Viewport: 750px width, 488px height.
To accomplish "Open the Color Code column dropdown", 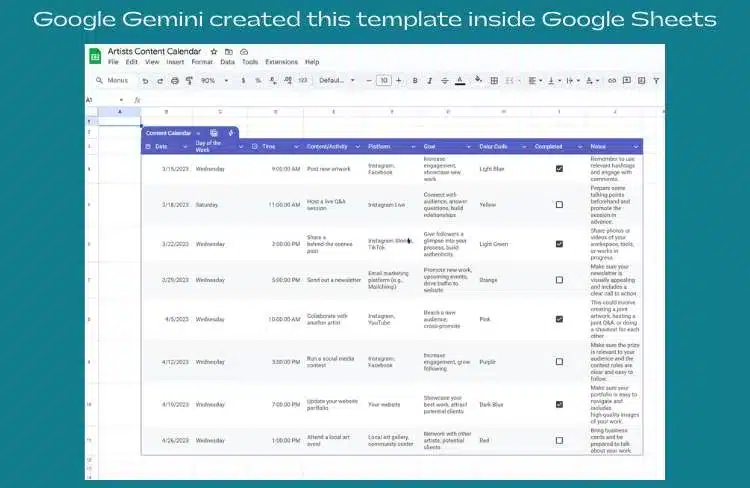I will [524, 146].
